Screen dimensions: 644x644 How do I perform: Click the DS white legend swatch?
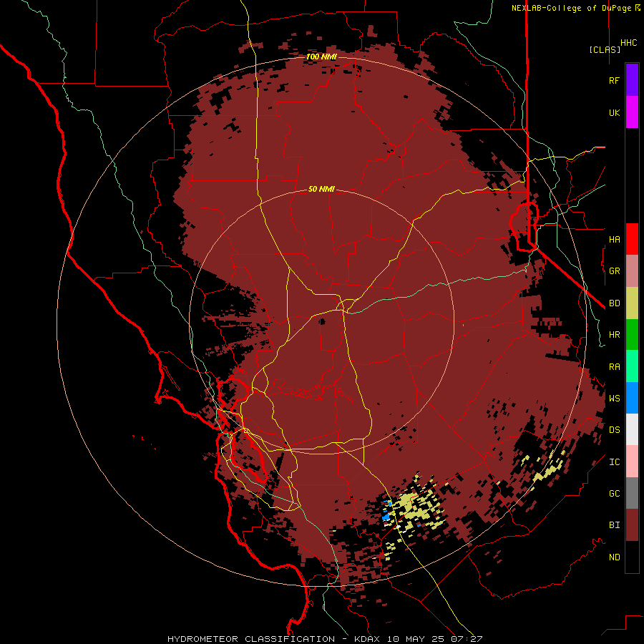click(x=632, y=429)
